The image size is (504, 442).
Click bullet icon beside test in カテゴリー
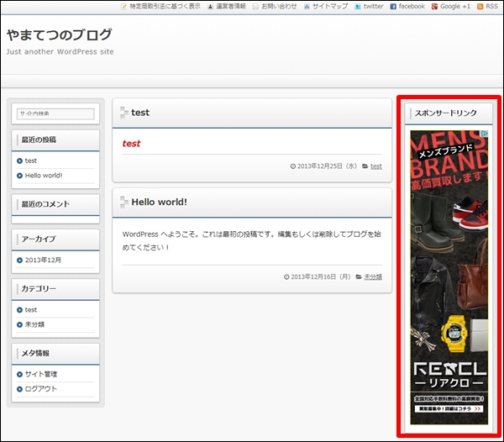(x=19, y=310)
